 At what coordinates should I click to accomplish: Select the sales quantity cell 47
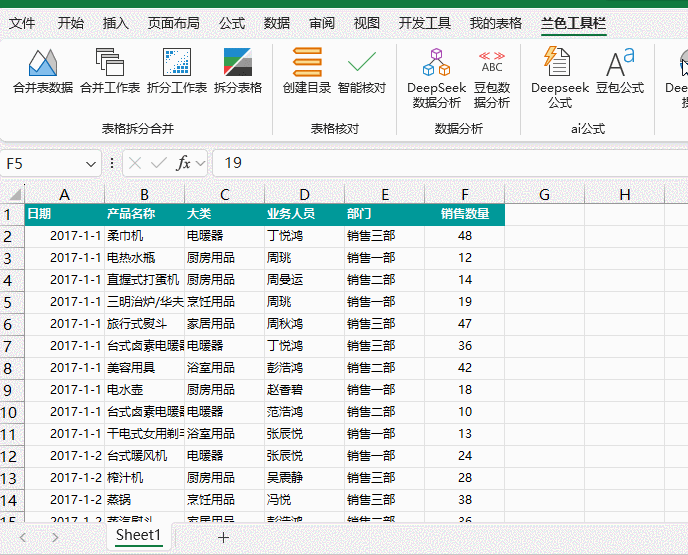465,324
